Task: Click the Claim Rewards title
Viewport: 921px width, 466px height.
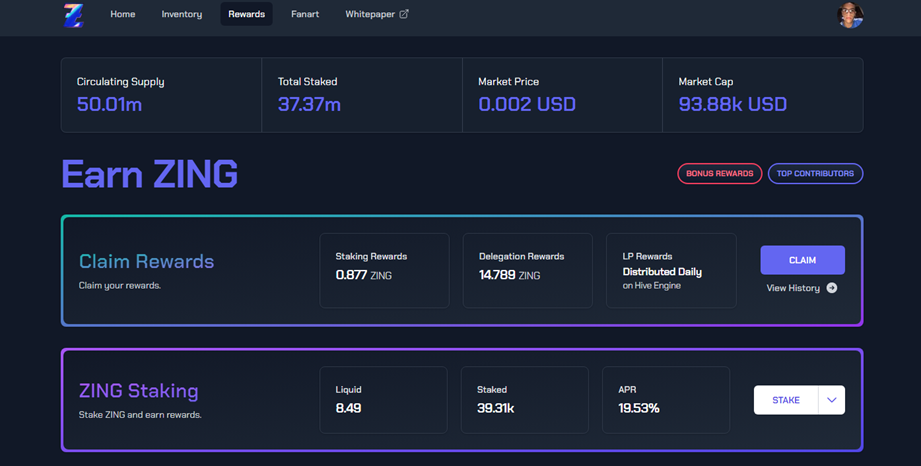Action: (x=146, y=262)
